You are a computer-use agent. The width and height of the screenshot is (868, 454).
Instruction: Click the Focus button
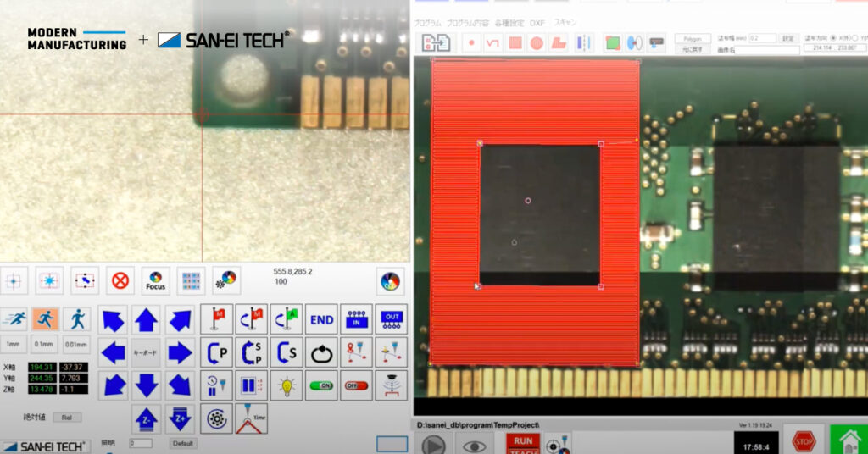[x=155, y=280]
